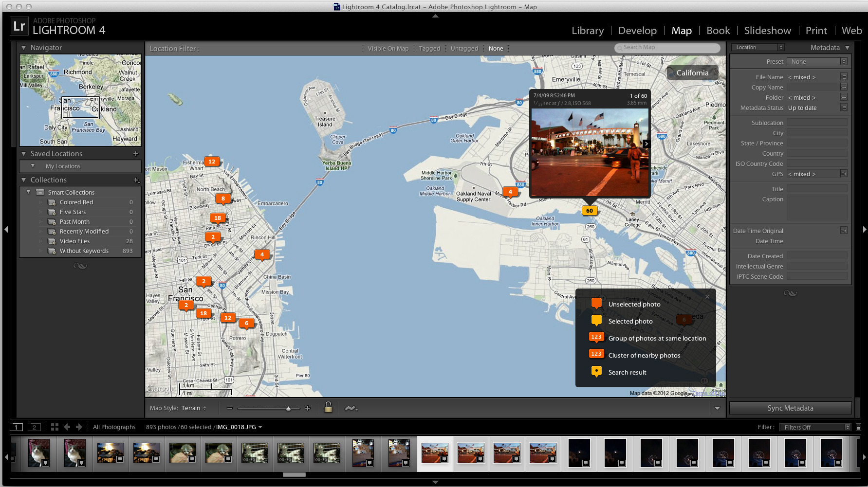868x487 pixels.
Task: Filter by Untagged photos
Action: coord(464,49)
